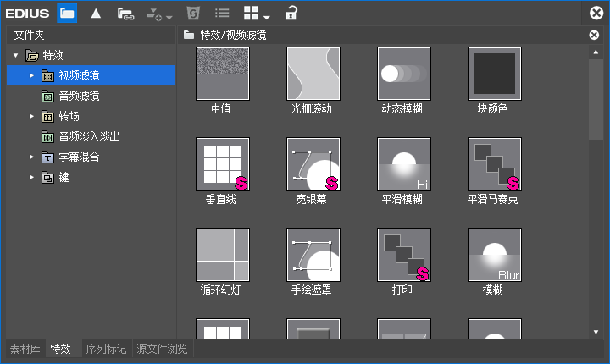The width and height of the screenshot is (610, 364).
Task: Open the thumbnail view mode dropdown
Action: click(x=256, y=13)
